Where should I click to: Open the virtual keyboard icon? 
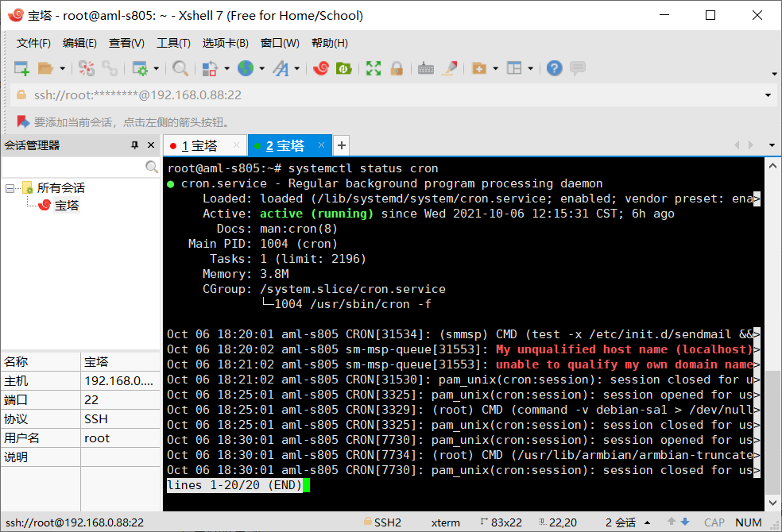pos(425,68)
